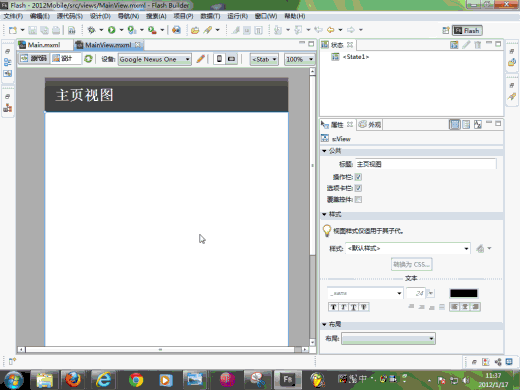Viewport: 520px width, 390px height.
Task: Toggle the tab bar checkbox
Action: [358, 188]
